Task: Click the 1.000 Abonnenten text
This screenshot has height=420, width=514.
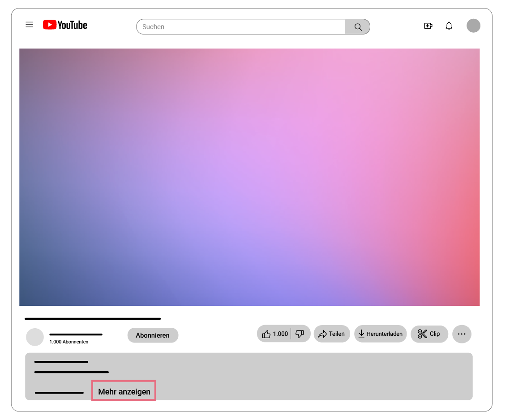Action: (x=69, y=342)
